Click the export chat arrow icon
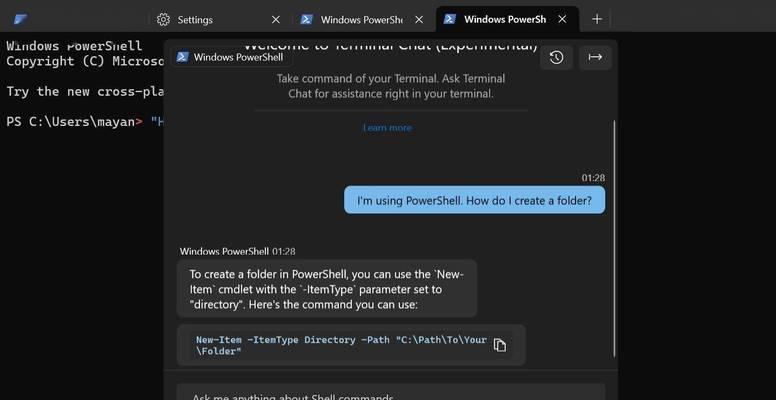The height and width of the screenshot is (400, 776). pos(595,57)
